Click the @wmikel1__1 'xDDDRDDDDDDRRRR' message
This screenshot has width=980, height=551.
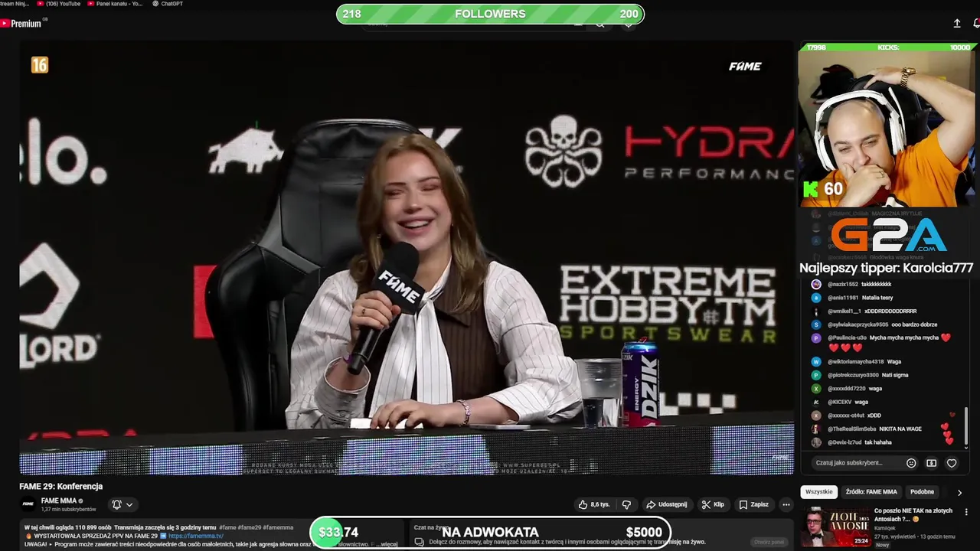872,311
